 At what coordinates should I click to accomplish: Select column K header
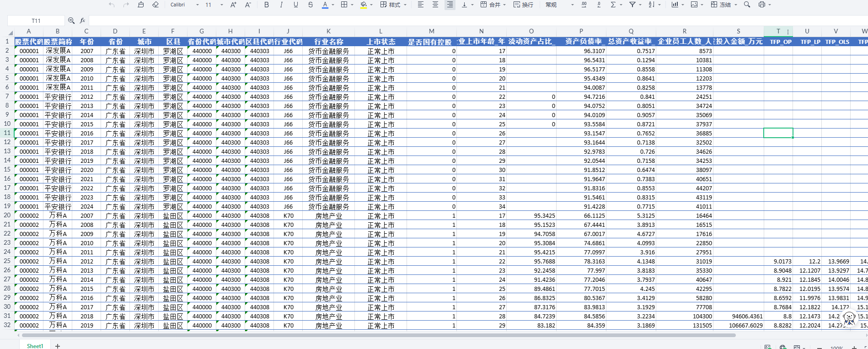[x=328, y=31]
